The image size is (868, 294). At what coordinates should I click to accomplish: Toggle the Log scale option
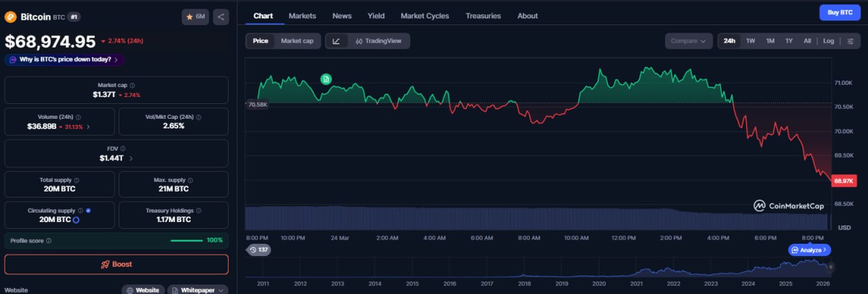[829, 41]
